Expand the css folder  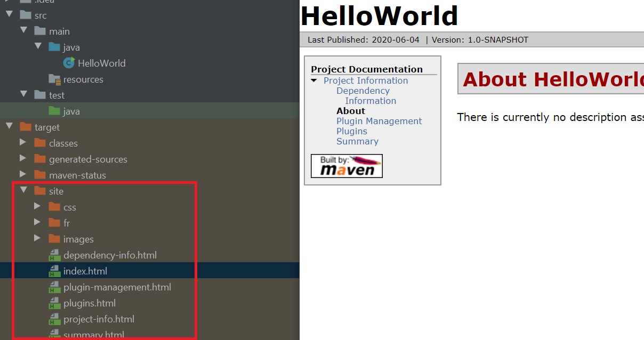click(37, 207)
